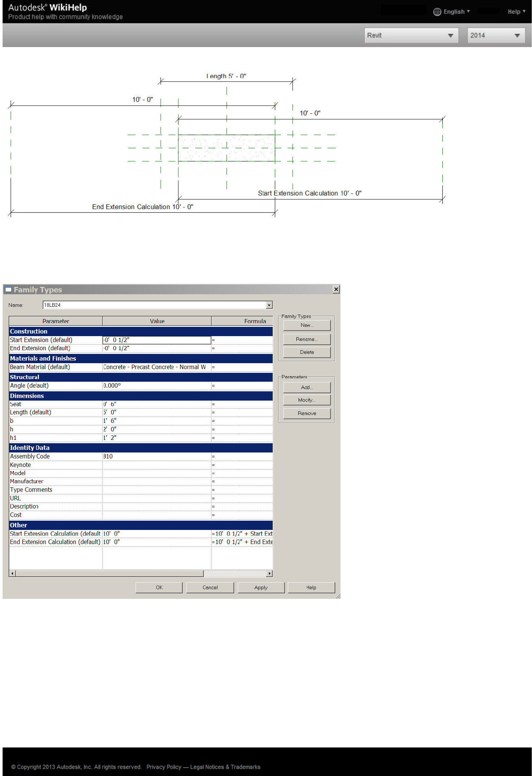Screen dimensions: 532x776
Task: Click the Dimensions group header
Action: [x=141, y=396]
